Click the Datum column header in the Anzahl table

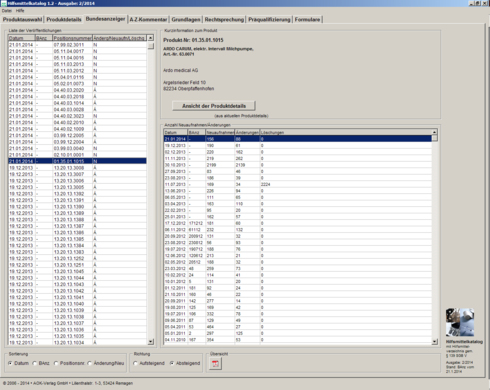click(x=176, y=132)
